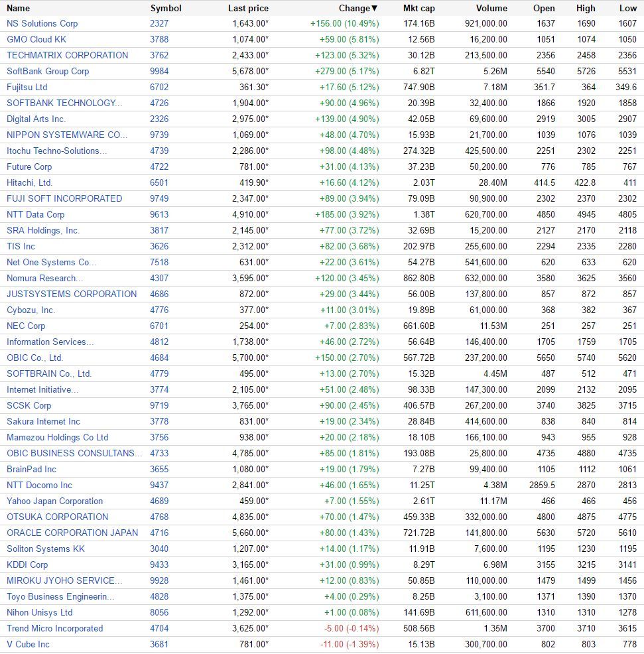Open OBIC BUSINESS CONSULTANS... link
Screen dimensions: 644x654
(74, 454)
